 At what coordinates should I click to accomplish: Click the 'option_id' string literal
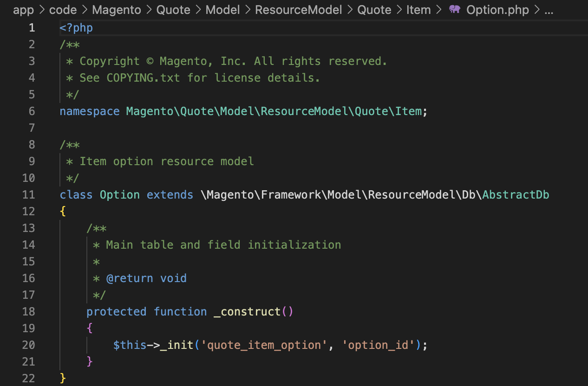click(378, 345)
